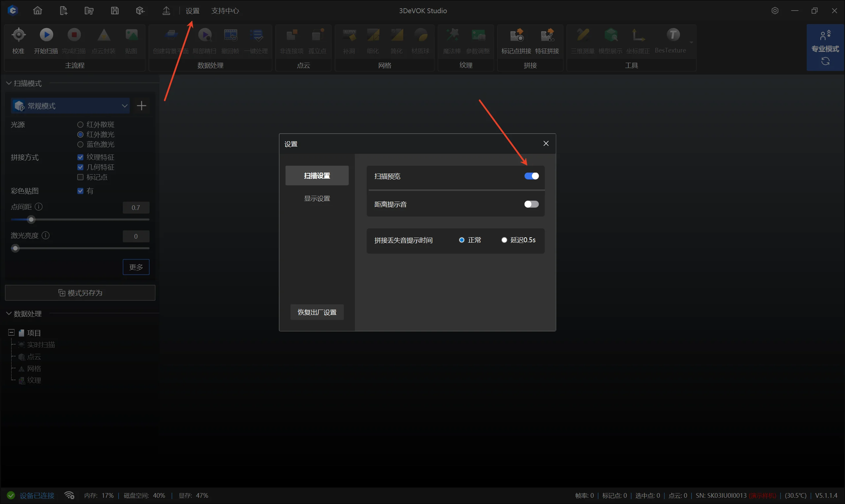Viewport: 845px width, 504px height.
Task: Click the Feature Stitching (特征拼接) icon
Action: pyautogui.click(x=547, y=35)
